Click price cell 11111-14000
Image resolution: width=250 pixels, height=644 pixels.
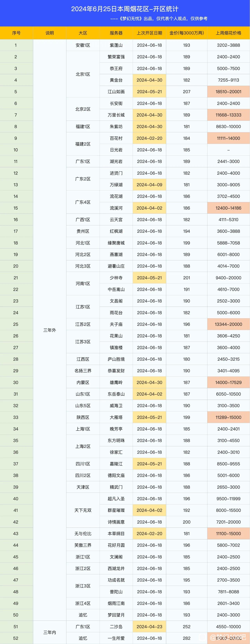coord(229,138)
